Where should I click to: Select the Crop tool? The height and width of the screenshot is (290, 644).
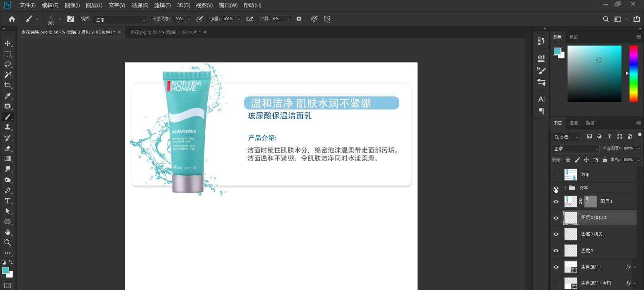8,85
